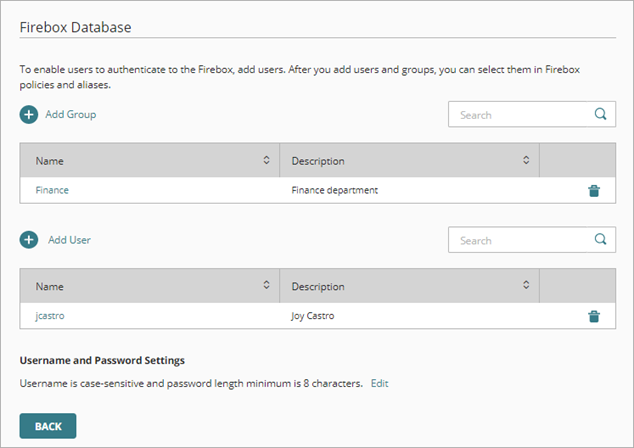The width and height of the screenshot is (634, 448).
Task: Edit the username and password settings
Action: coord(379,384)
